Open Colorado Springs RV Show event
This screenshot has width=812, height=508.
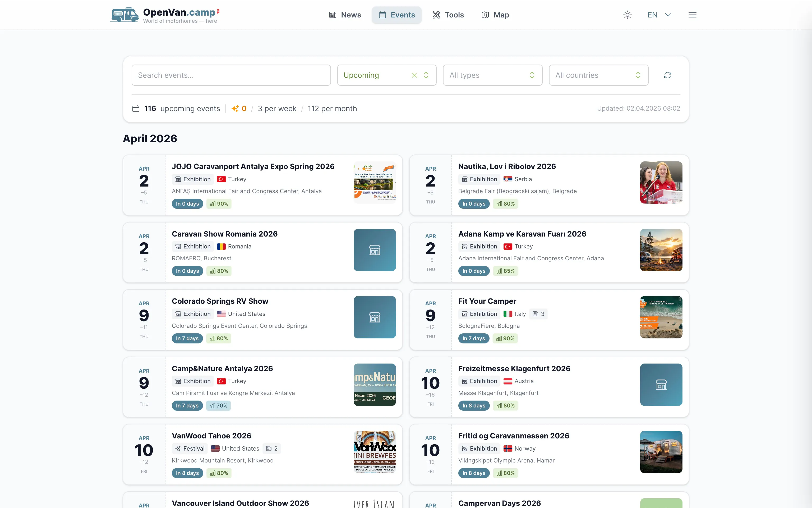tap(220, 301)
